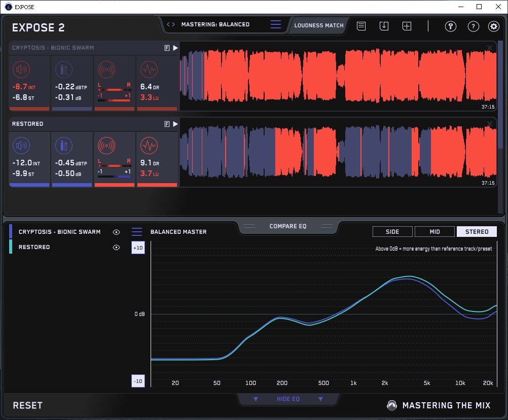The width and height of the screenshot is (508, 420).
Task: Open the settings gear in the header
Action: (493, 26)
